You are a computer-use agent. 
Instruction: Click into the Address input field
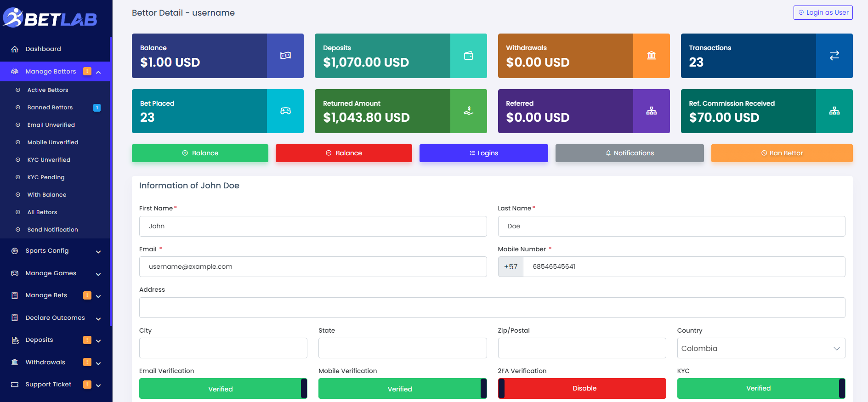point(492,308)
